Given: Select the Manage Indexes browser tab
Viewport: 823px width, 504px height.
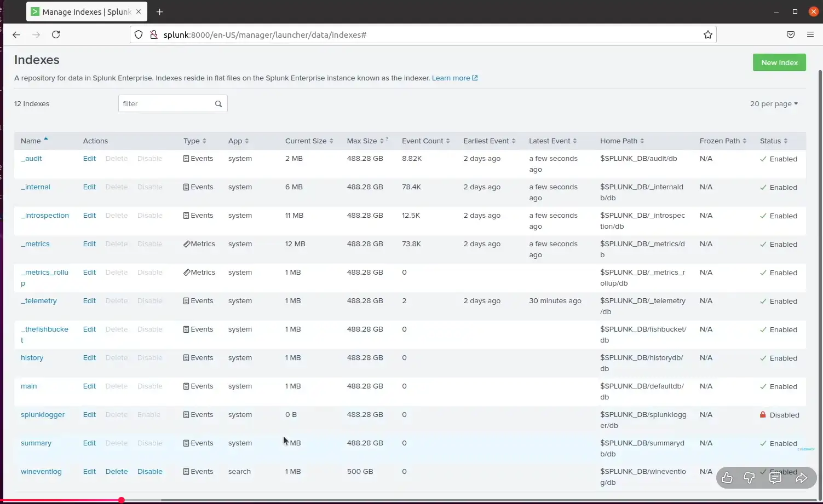Looking at the screenshot, I should point(82,11).
